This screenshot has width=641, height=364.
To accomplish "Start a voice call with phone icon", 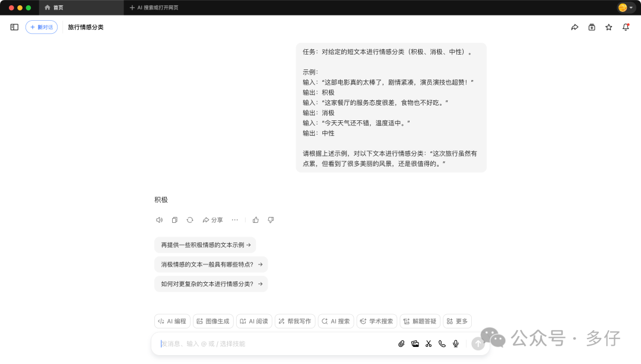I will tap(442, 344).
